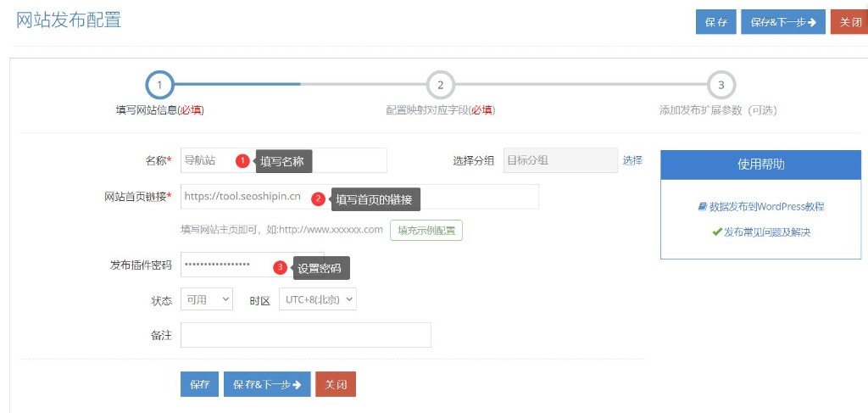Open the 时区 timezone dropdown

[318, 299]
